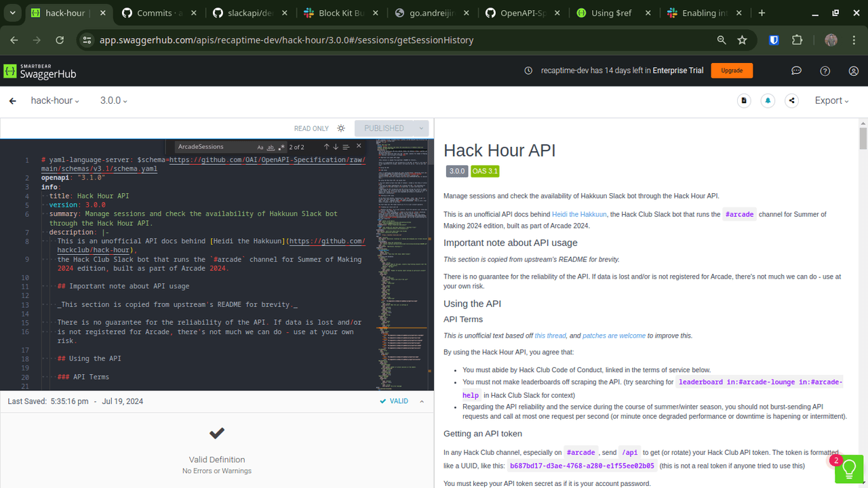
Task: Toggle the editor light theme sun icon
Action: click(341, 128)
